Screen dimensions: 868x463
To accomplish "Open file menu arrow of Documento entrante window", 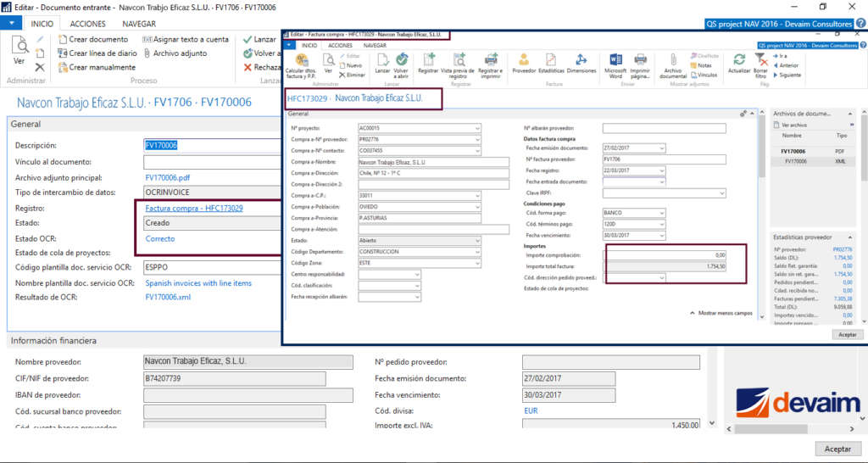I will point(11,23).
